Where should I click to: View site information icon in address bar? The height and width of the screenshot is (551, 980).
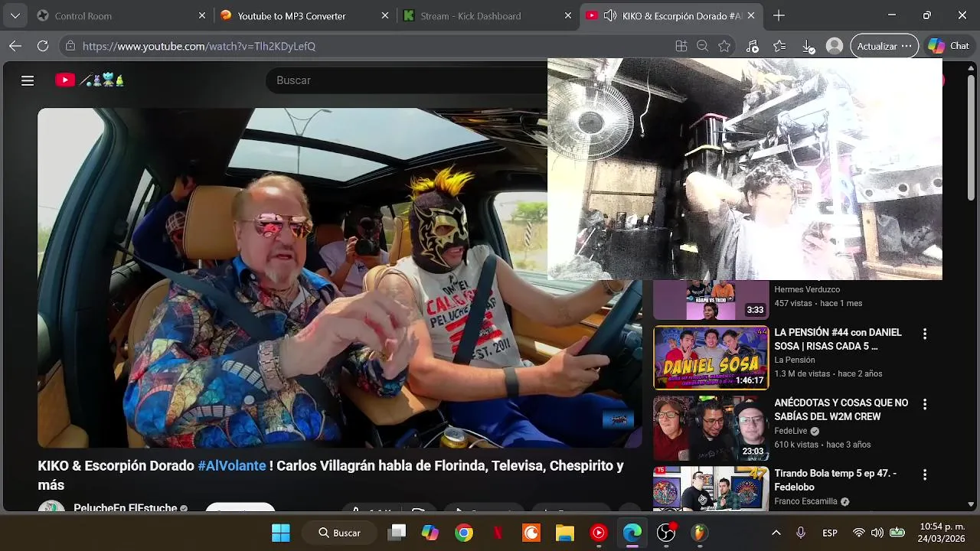pyautogui.click(x=70, y=46)
